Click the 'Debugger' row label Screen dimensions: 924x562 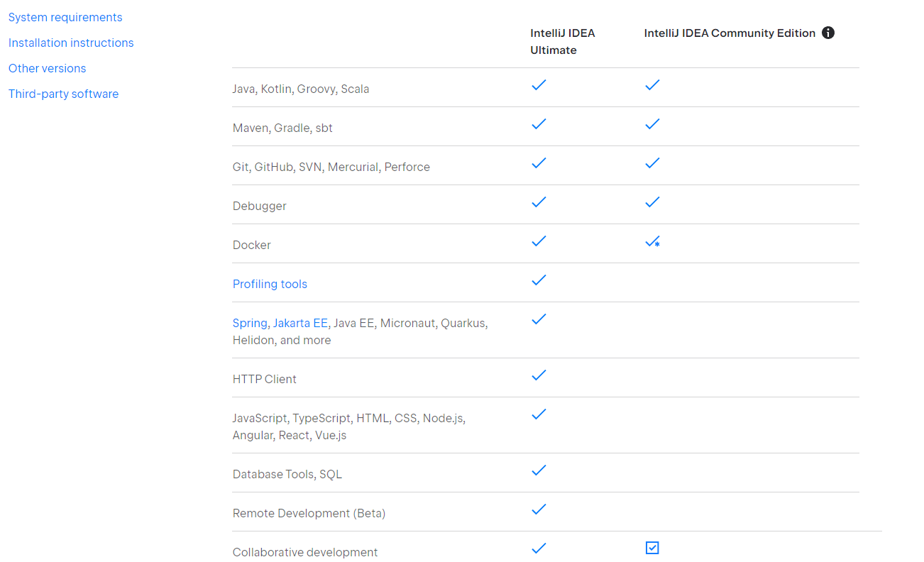tap(260, 206)
